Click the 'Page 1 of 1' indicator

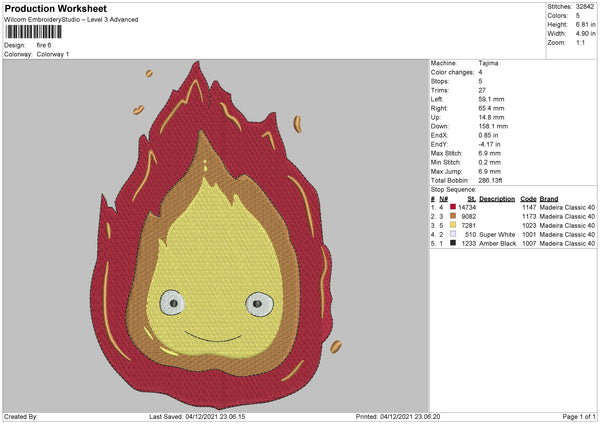pyautogui.click(x=579, y=417)
